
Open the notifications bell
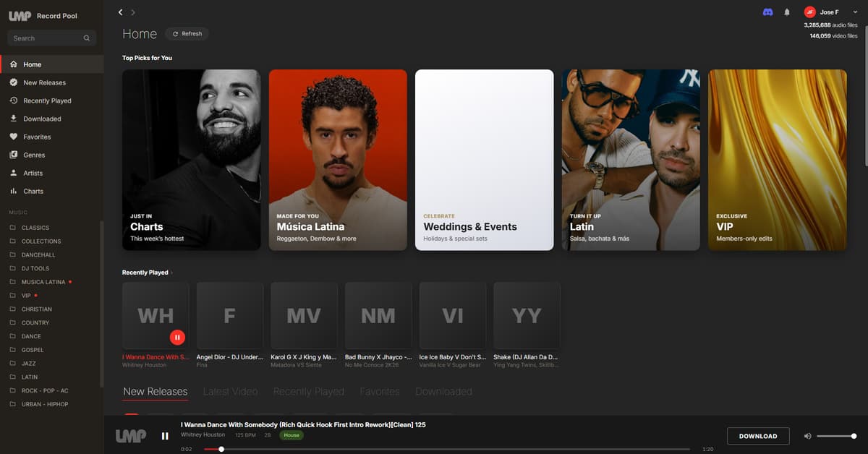(787, 12)
